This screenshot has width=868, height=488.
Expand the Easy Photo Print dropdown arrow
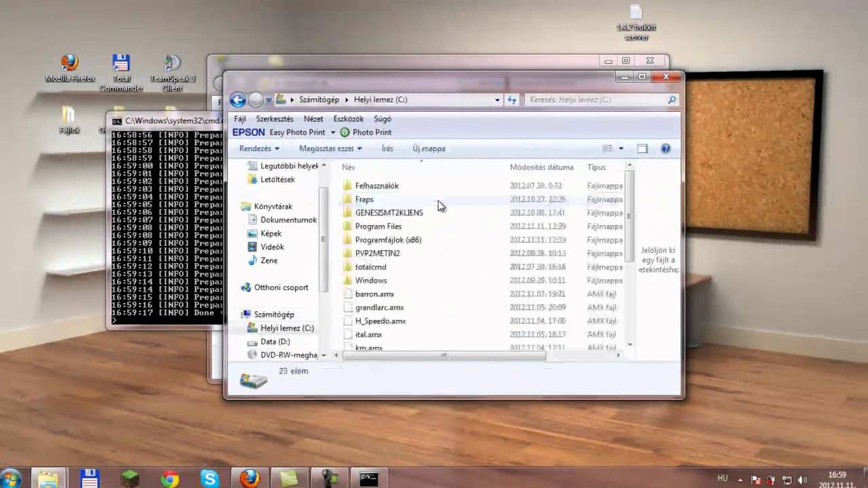332,132
